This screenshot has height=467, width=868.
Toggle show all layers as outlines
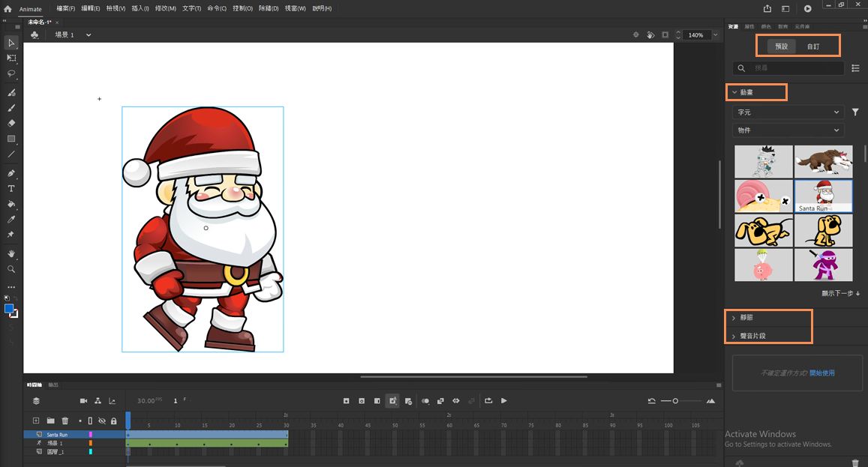90,421
